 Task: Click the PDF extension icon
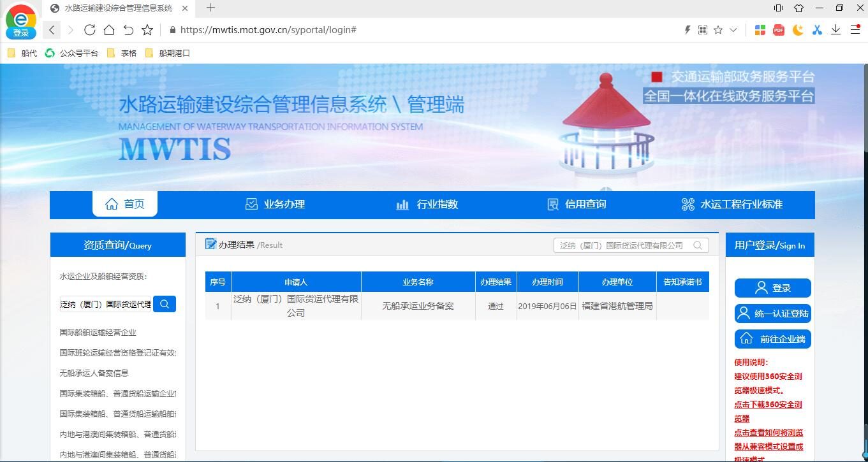pyautogui.click(x=779, y=30)
